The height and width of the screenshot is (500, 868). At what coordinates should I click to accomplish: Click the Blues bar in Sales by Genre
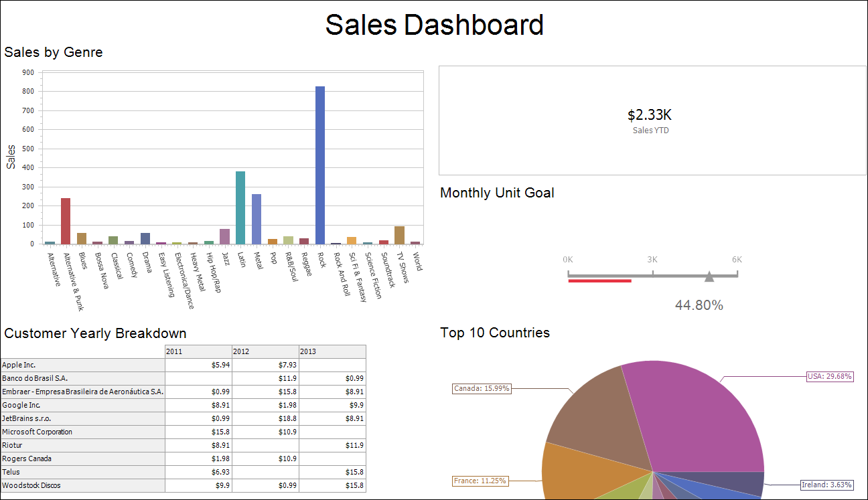82,238
